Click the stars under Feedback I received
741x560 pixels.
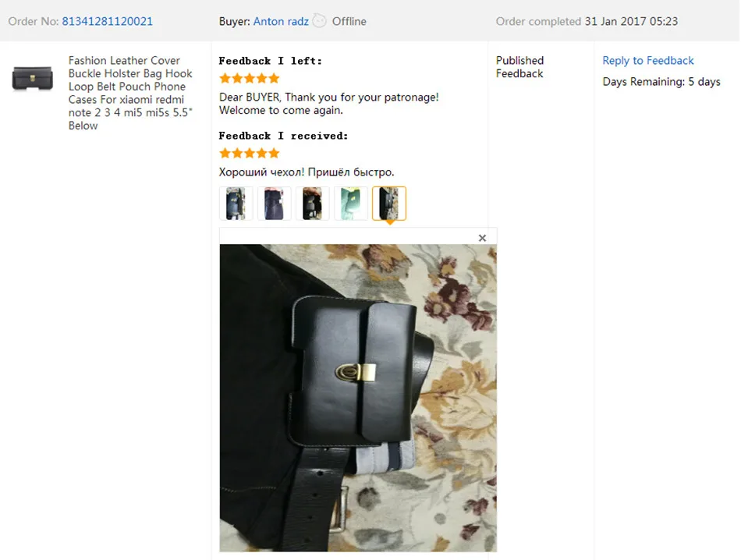coord(250,153)
